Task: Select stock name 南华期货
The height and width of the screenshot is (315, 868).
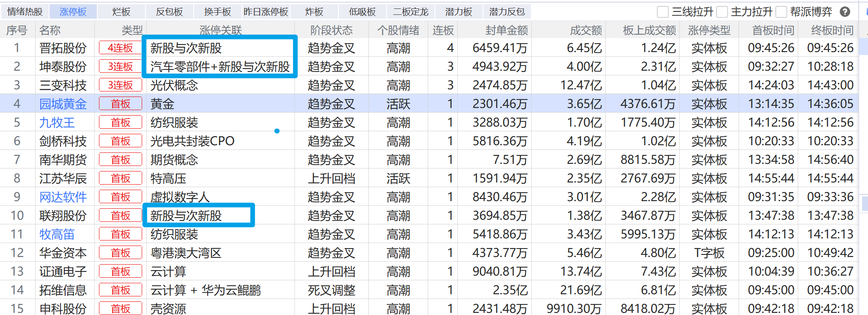Action: 63,160
